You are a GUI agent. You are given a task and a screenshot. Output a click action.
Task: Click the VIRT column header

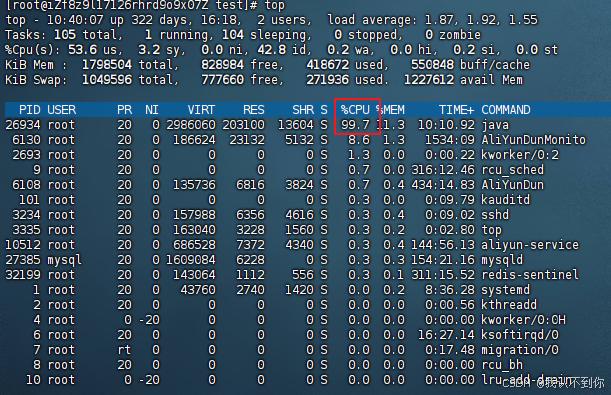[x=201, y=110]
